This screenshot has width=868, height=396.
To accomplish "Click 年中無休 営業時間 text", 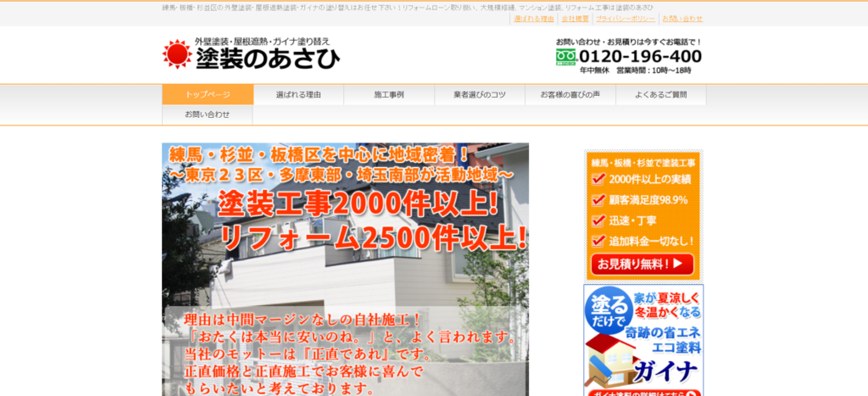I will (x=636, y=70).
